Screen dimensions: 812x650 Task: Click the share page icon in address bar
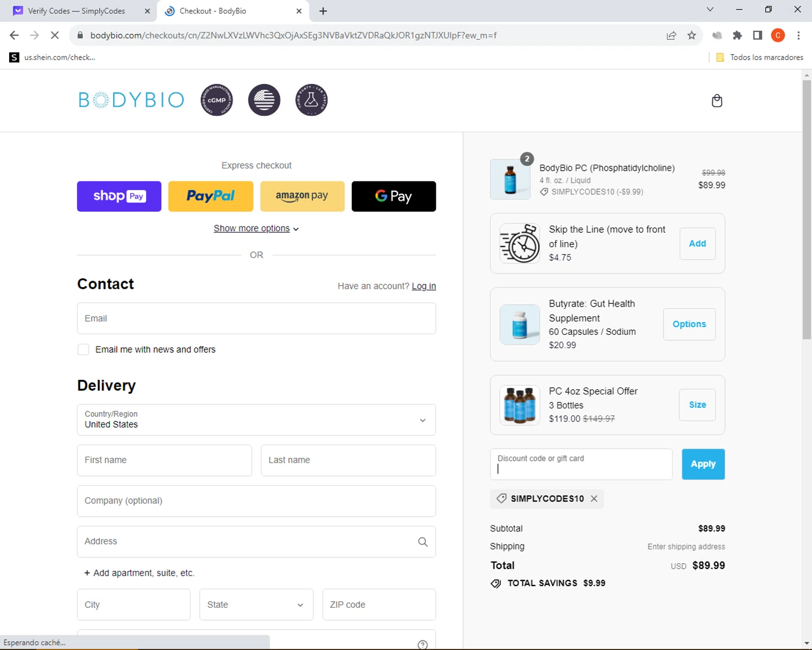671,35
